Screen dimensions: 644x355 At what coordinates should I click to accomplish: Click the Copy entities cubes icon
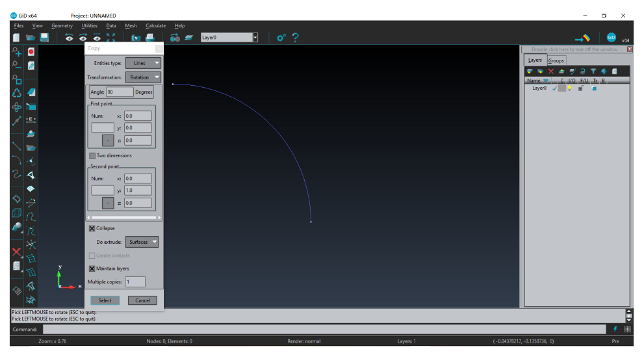tap(175, 38)
